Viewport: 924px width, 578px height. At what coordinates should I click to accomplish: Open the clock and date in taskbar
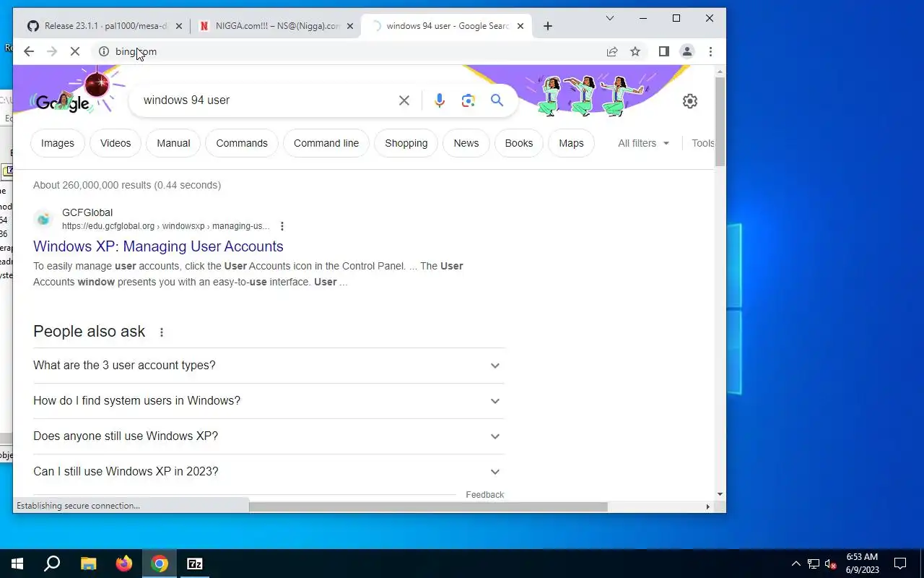[x=863, y=564]
